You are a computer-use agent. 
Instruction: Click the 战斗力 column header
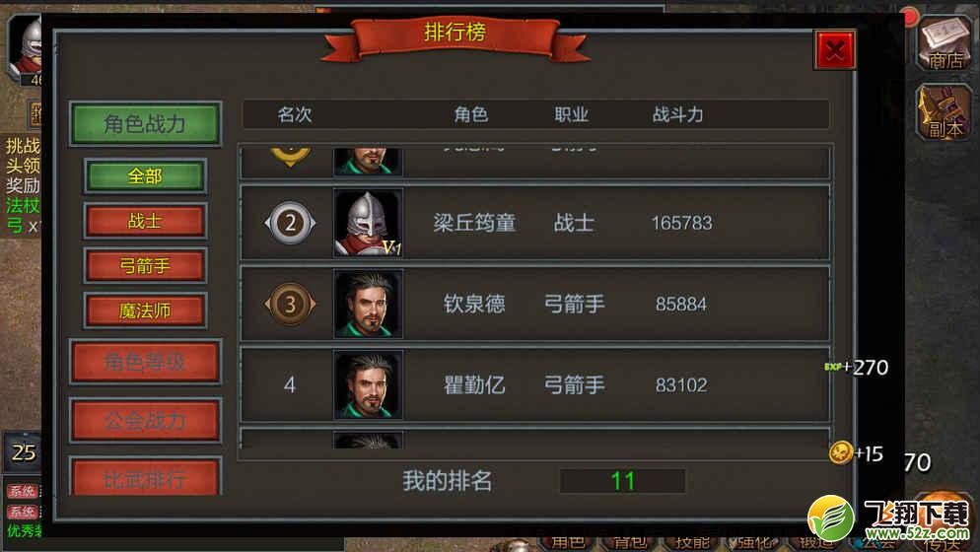point(678,114)
